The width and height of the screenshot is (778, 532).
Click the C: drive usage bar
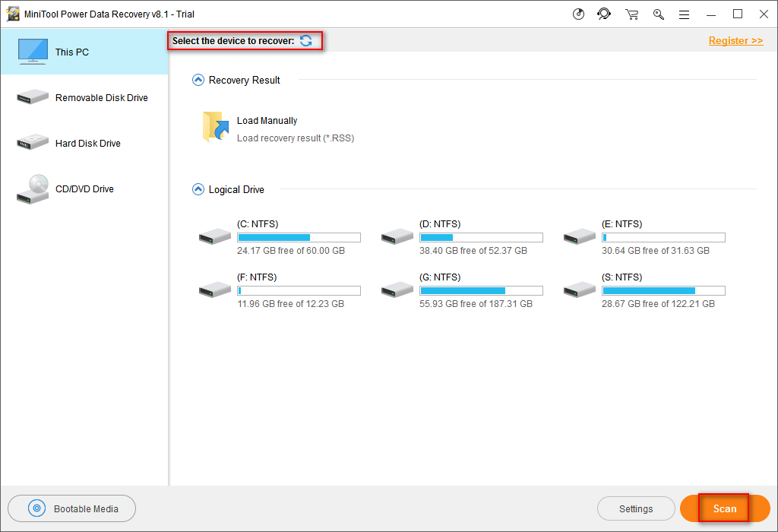point(299,238)
